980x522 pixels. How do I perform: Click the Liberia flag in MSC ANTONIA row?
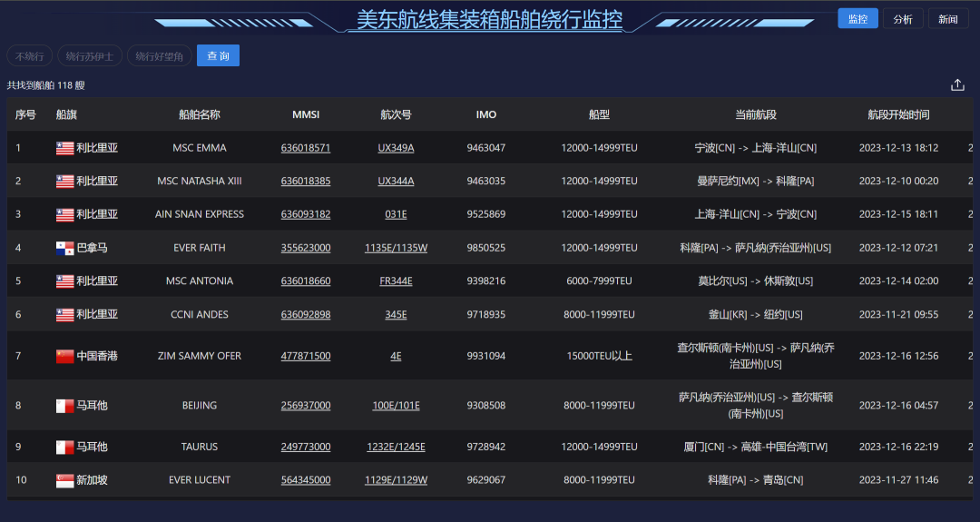tap(65, 281)
